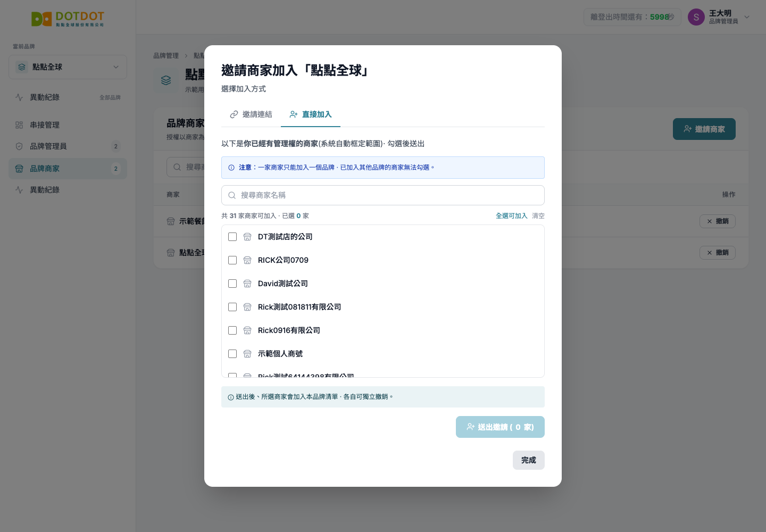
Task: Click the store icon beside 示範個人商號
Action: [x=247, y=354]
